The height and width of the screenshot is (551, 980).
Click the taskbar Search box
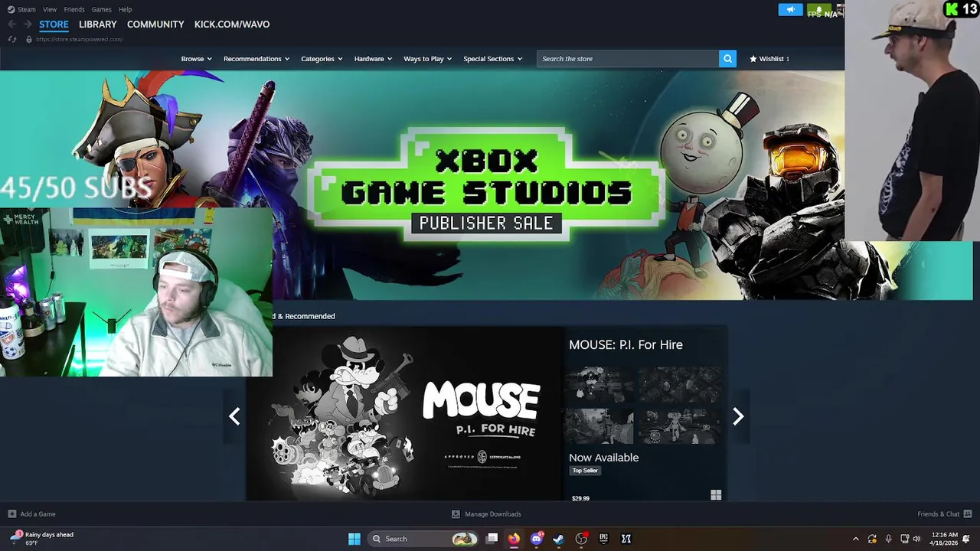pyautogui.click(x=423, y=539)
